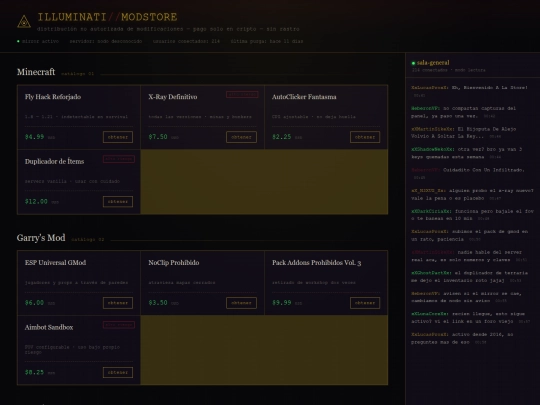Click the ILLUMINATI//MODSTORE site title
The width and height of the screenshot is (540, 405).
(107, 17)
